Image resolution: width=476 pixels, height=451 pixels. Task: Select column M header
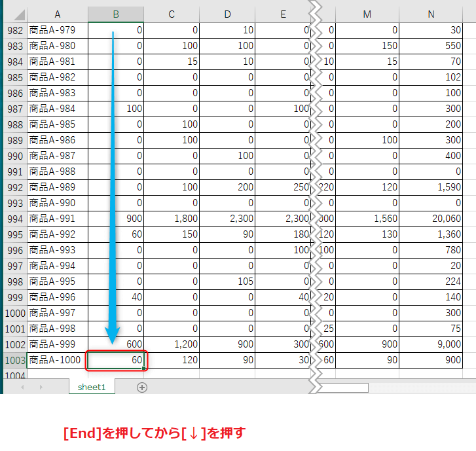tap(367, 14)
